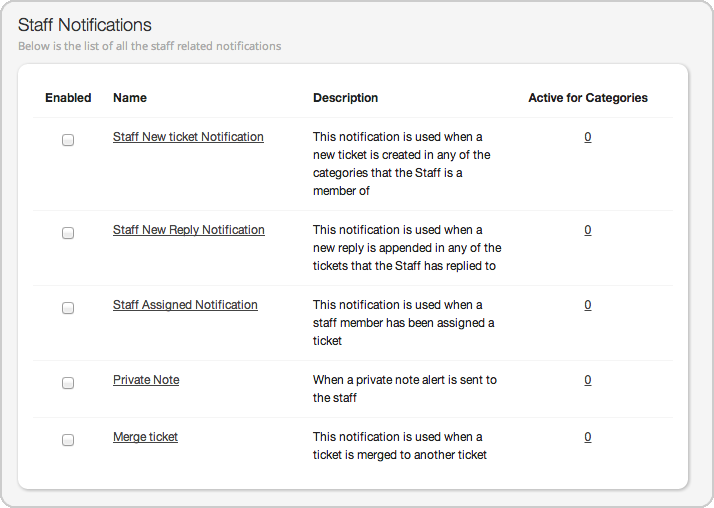
Task: Click the Active for Categories header
Action: (588, 98)
